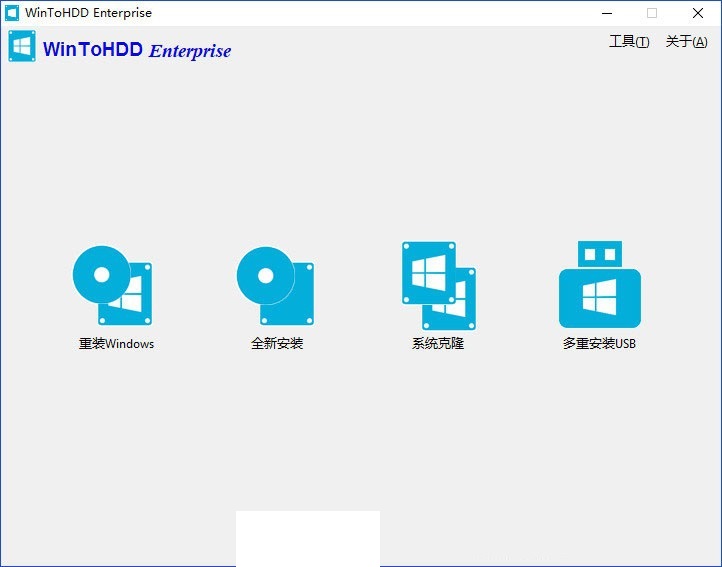Minimize the WinToHDD window
722x567 pixels.
(x=607, y=13)
